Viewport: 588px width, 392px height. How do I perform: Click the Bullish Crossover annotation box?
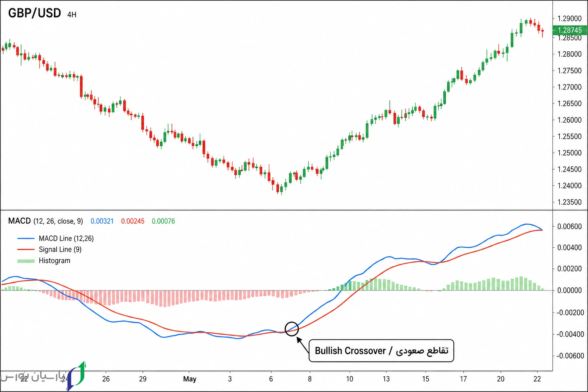pyautogui.click(x=381, y=351)
